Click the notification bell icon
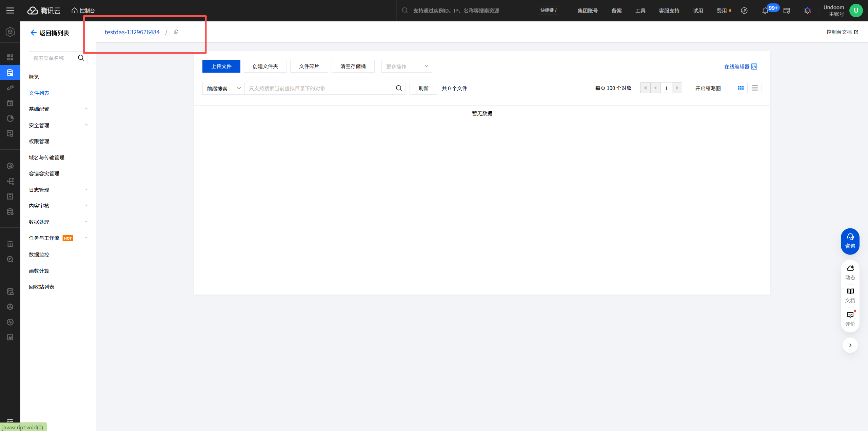This screenshot has width=868, height=431. (765, 11)
